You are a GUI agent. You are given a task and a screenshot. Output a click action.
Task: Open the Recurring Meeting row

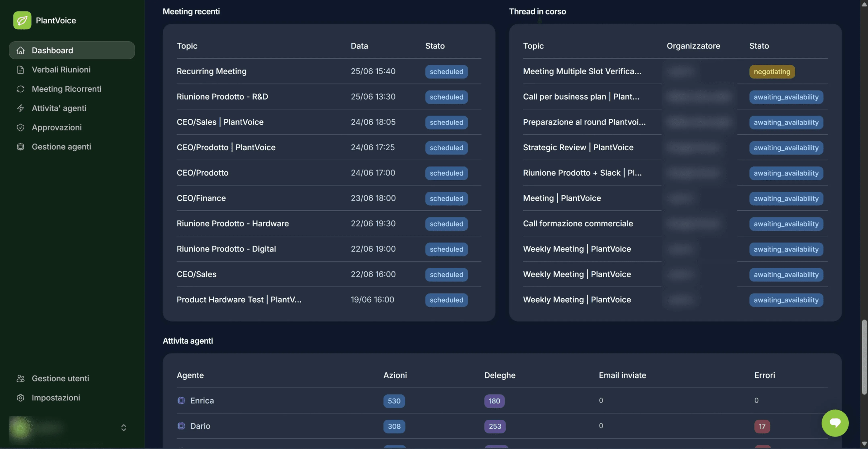329,71
